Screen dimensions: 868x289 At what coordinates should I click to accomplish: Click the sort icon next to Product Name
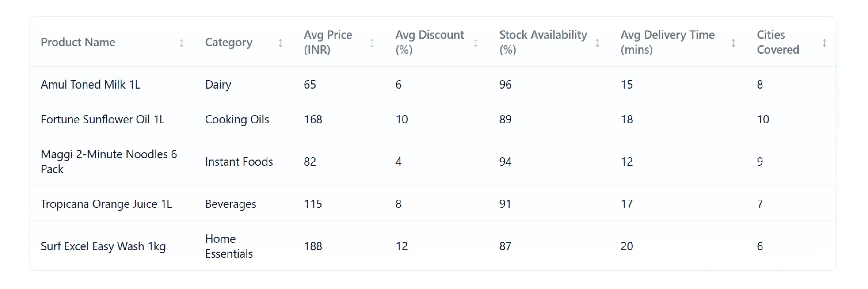click(x=181, y=43)
